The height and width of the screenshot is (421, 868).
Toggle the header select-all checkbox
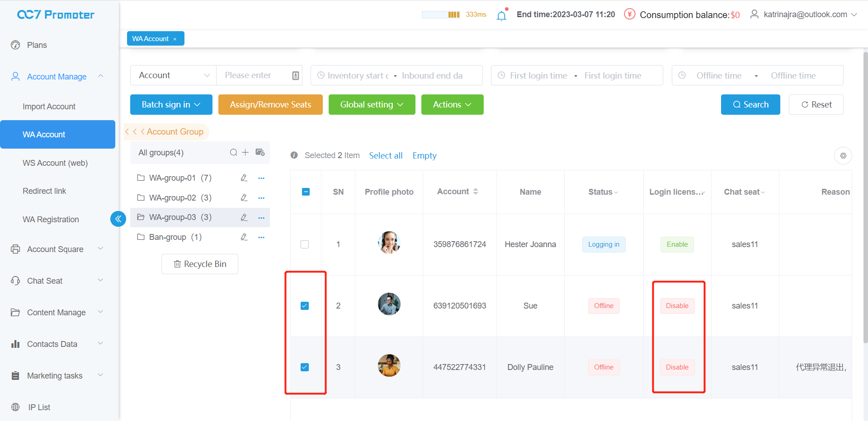tap(306, 192)
